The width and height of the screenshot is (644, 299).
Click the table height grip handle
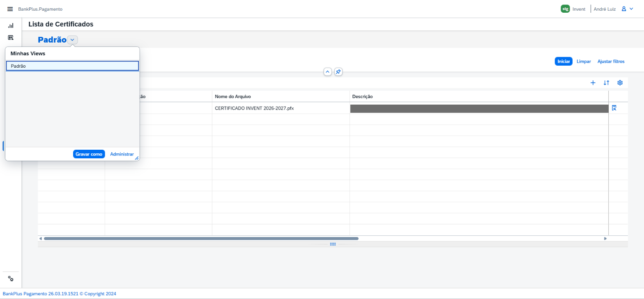pyautogui.click(x=333, y=244)
